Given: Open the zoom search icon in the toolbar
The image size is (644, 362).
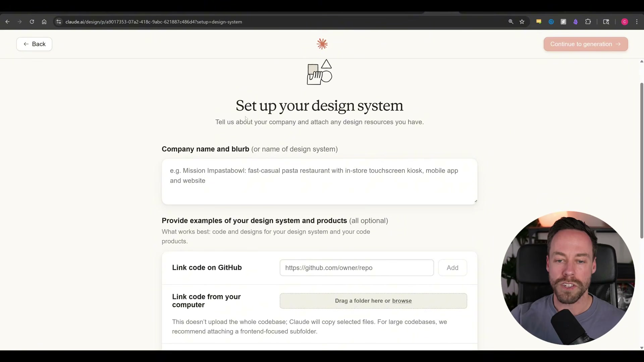Looking at the screenshot, I should 511,21.
